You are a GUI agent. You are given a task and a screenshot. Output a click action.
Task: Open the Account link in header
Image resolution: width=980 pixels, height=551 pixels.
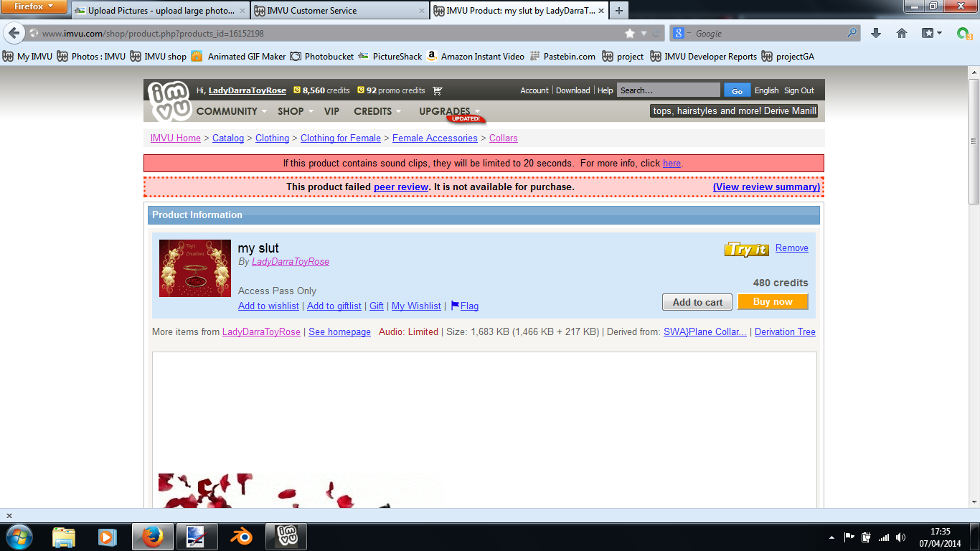[x=534, y=90]
